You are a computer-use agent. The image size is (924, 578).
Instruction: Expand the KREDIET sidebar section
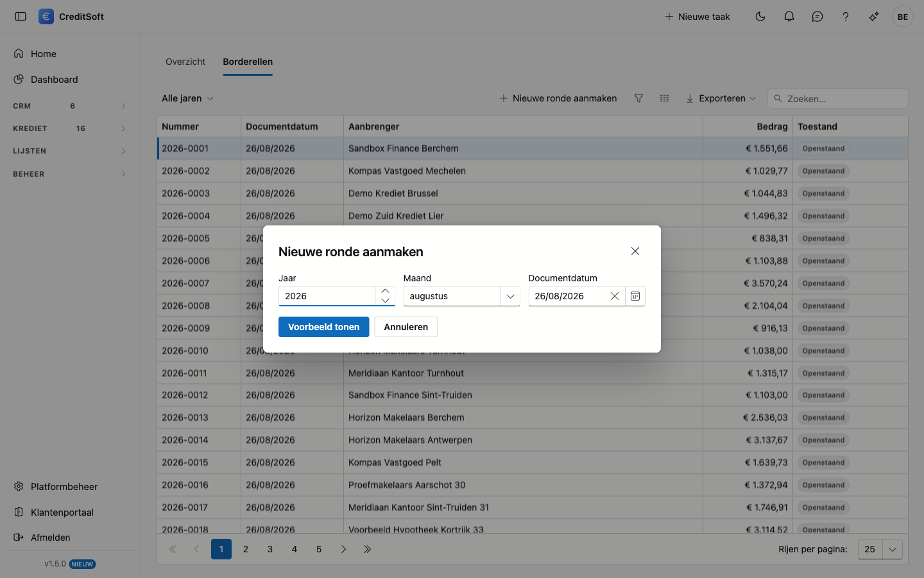(70, 128)
